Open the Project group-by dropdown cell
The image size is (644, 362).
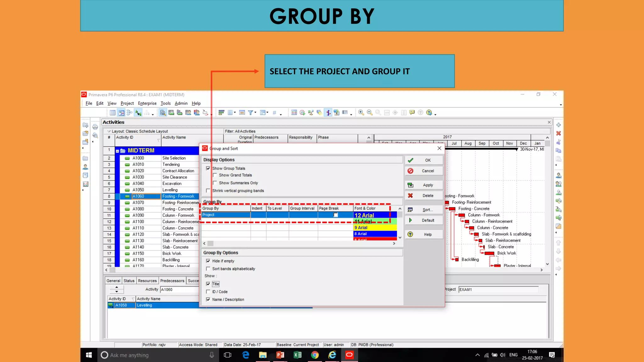tap(226, 215)
